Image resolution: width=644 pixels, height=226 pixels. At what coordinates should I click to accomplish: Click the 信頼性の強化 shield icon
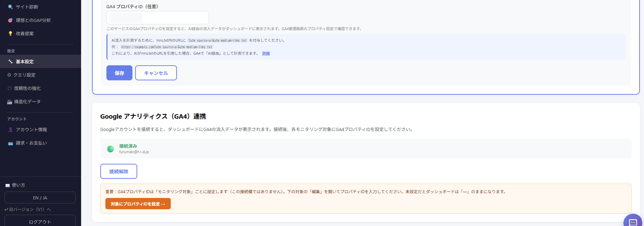tap(10, 88)
